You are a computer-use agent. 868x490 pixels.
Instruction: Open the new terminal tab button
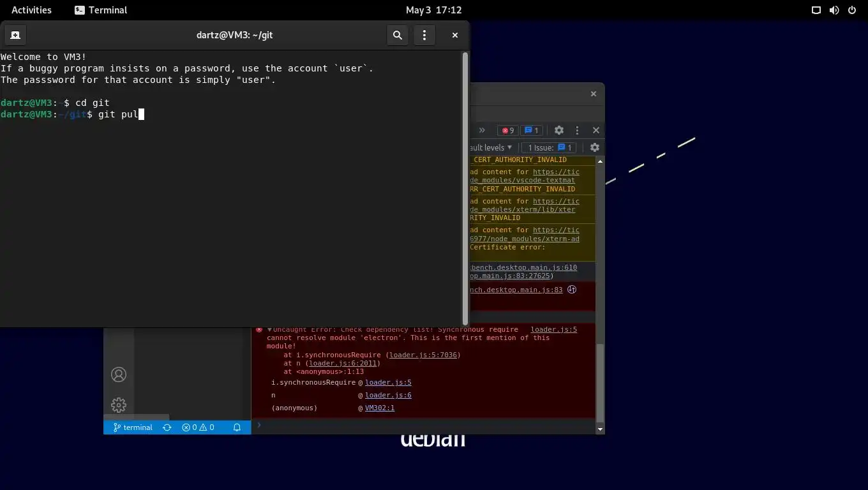click(x=15, y=35)
